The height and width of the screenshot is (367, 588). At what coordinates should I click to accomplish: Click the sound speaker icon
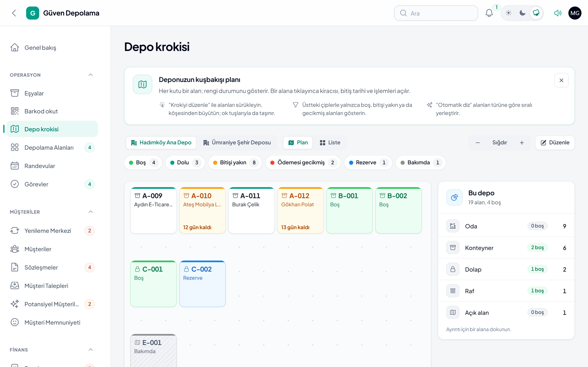pyautogui.click(x=558, y=13)
